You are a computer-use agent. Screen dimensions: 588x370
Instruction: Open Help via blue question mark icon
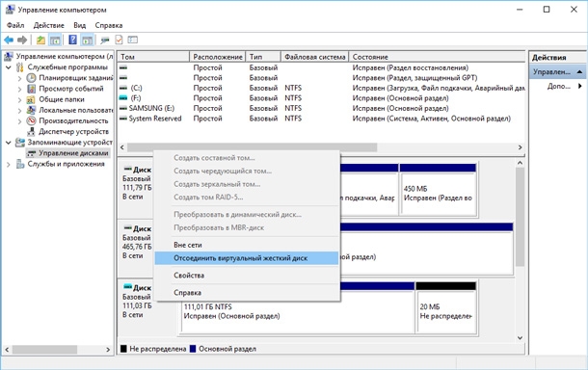72,40
